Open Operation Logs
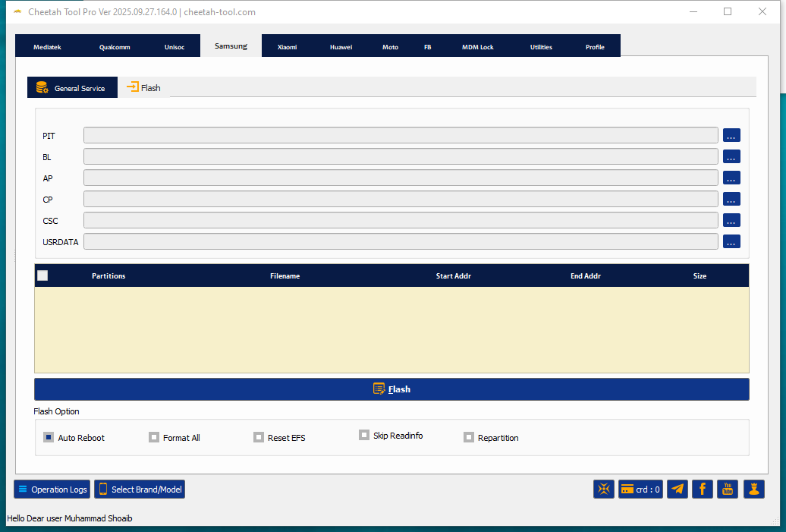This screenshot has width=786, height=532. point(52,489)
